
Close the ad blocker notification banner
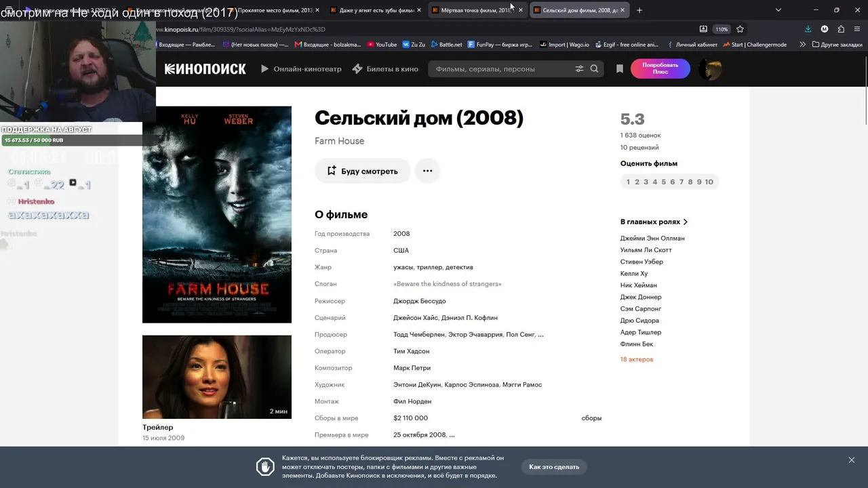(851, 460)
